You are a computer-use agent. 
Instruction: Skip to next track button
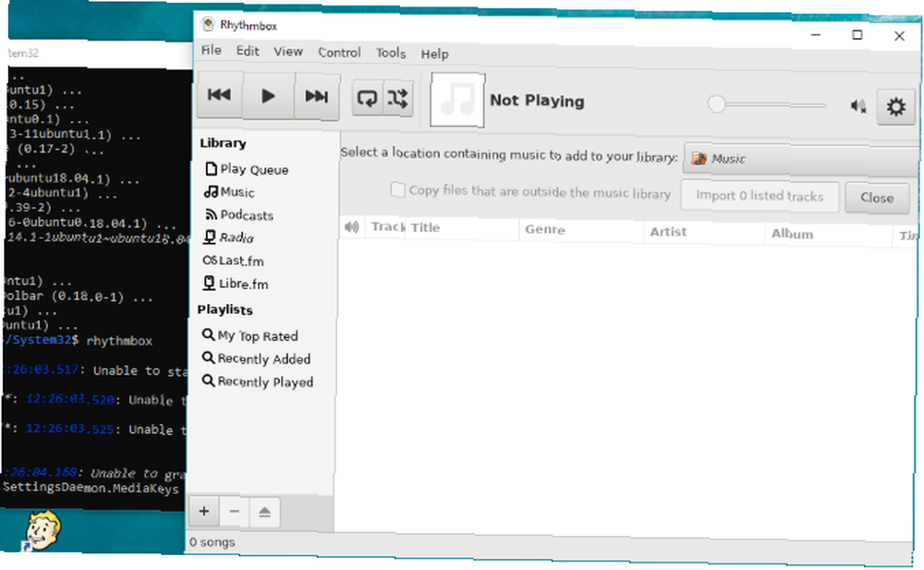click(316, 97)
